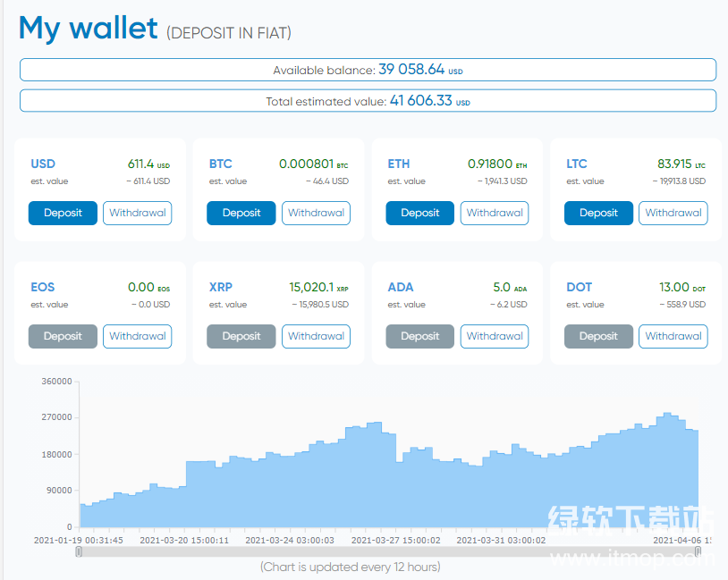
Task: Withdraw from the DOT wallet
Action: [673, 336]
